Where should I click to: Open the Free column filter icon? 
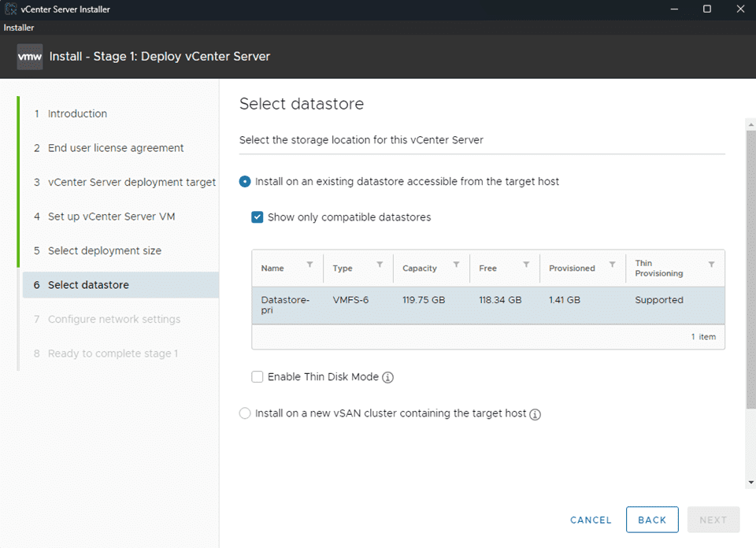(525, 263)
